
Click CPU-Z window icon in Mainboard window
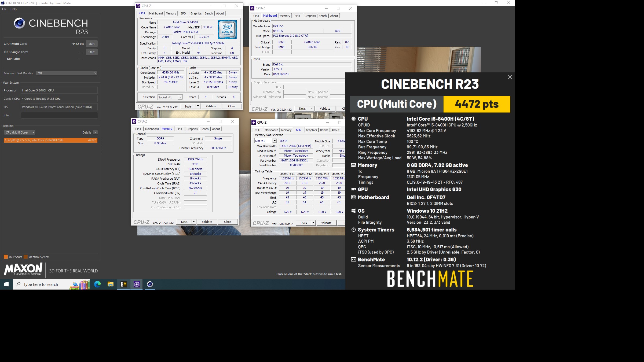(x=252, y=8)
